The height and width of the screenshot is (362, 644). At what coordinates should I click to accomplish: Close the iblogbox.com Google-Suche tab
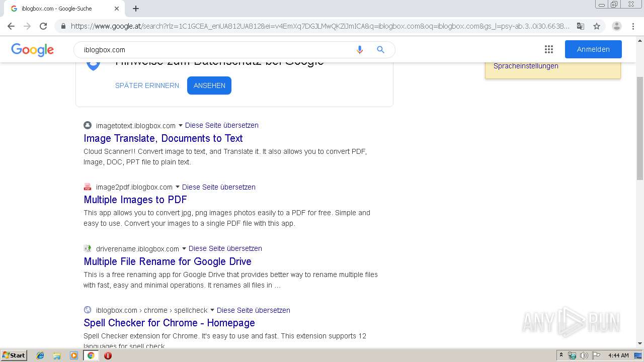coord(117,9)
